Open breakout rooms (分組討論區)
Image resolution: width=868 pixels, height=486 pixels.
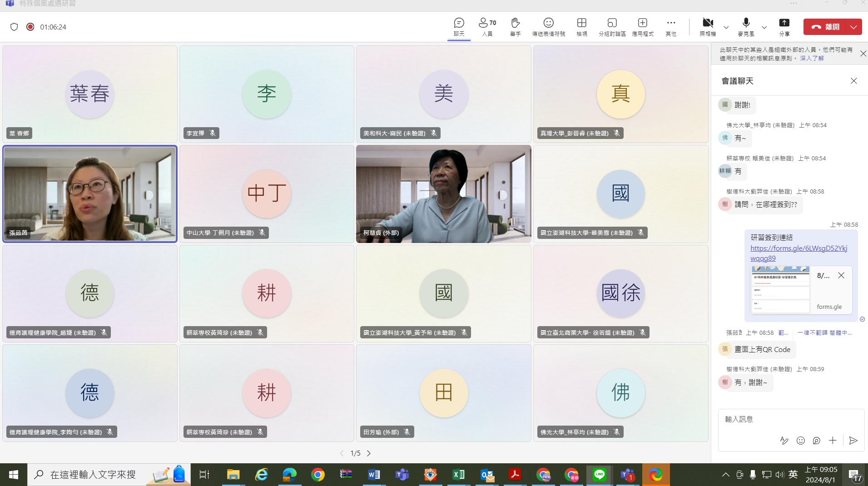click(x=612, y=27)
